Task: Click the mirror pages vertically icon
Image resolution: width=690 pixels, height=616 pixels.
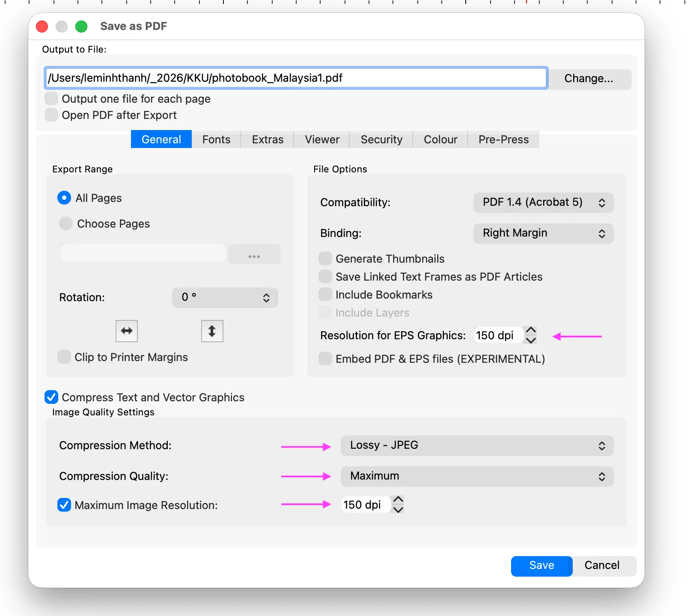Action: pyautogui.click(x=212, y=331)
